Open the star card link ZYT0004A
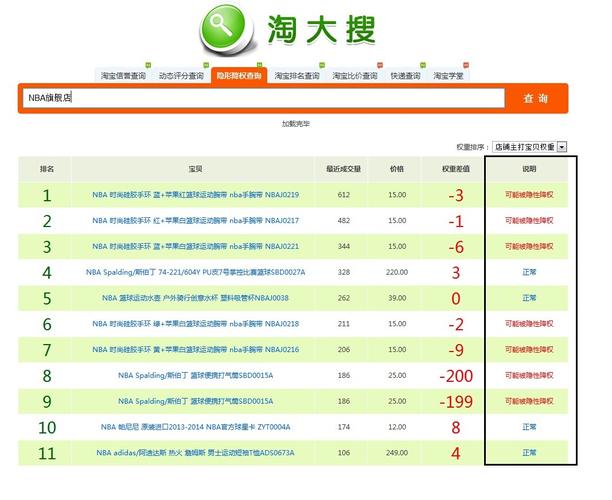The height and width of the screenshot is (500, 612). point(196,427)
